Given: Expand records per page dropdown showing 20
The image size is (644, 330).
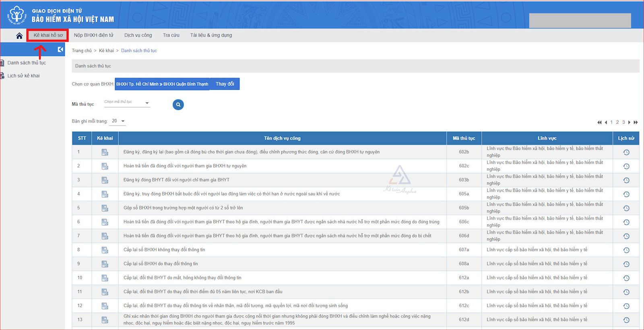Looking at the screenshot, I should click(x=118, y=121).
